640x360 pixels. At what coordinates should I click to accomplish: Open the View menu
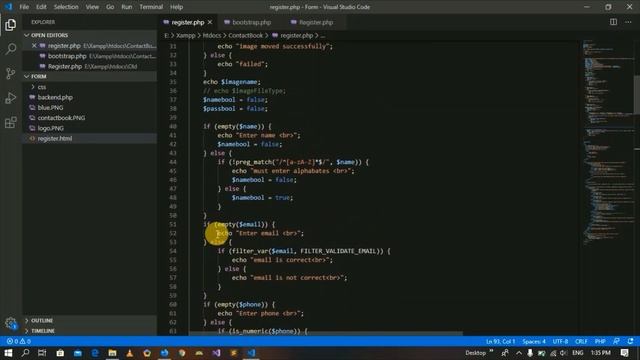[92, 7]
